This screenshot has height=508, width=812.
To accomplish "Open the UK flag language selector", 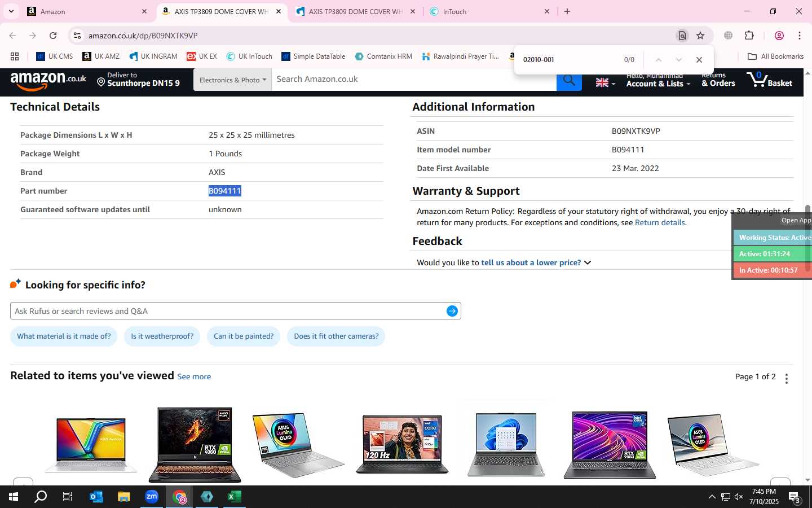I will 605,82.
